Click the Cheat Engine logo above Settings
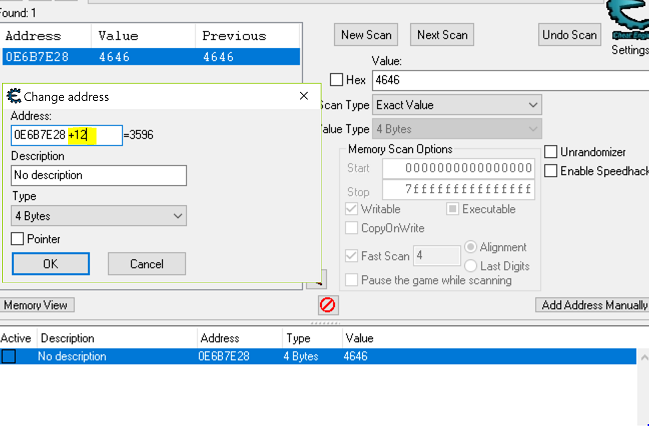The image size is (649, 426). click(x=628, y=20)
